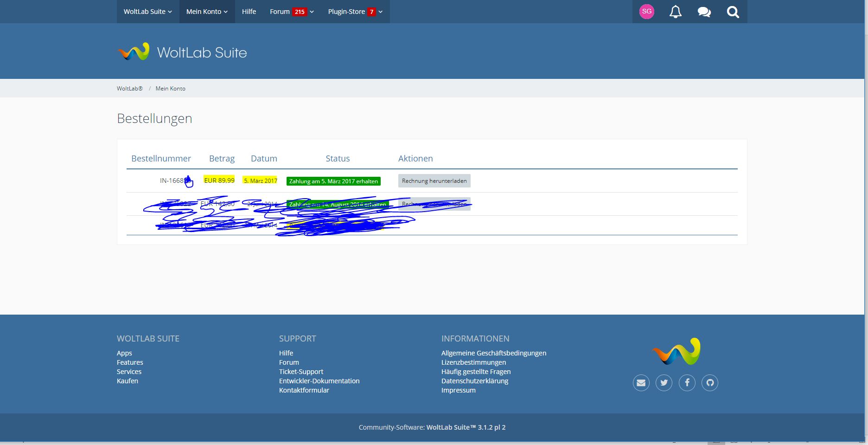Sort orders by Betrag column

point(222,158)
